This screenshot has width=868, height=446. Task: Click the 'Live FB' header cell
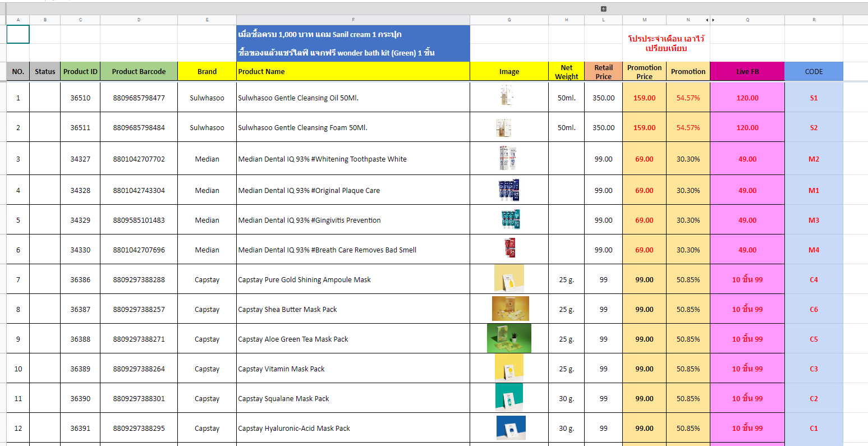[747, 71]
